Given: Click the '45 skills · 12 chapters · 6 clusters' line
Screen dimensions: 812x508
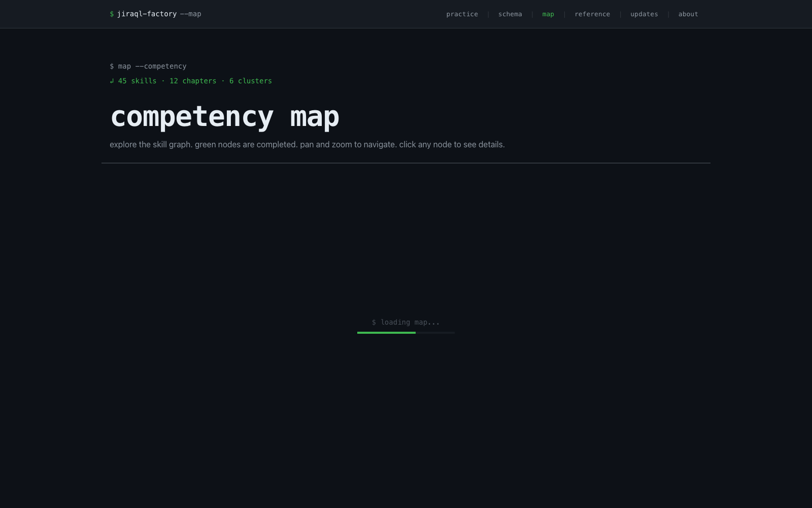Looking at the screenshot, I should 191,81.
